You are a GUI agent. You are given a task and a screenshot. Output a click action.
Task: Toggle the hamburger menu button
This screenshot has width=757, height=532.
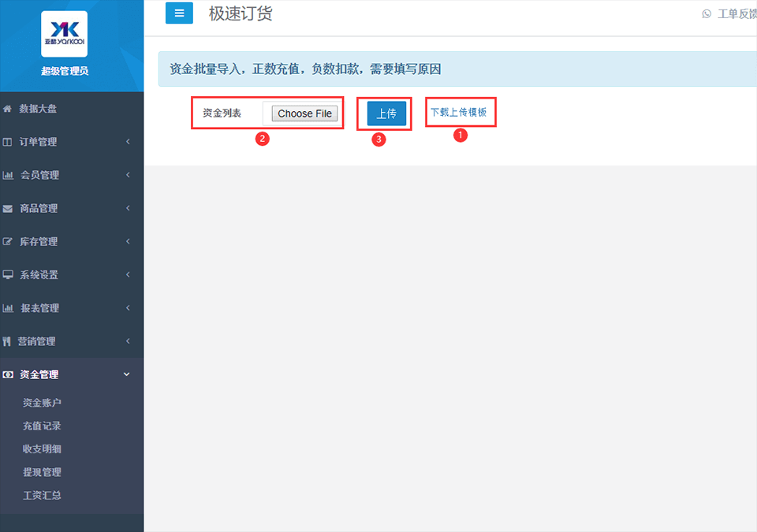(179, 13)
